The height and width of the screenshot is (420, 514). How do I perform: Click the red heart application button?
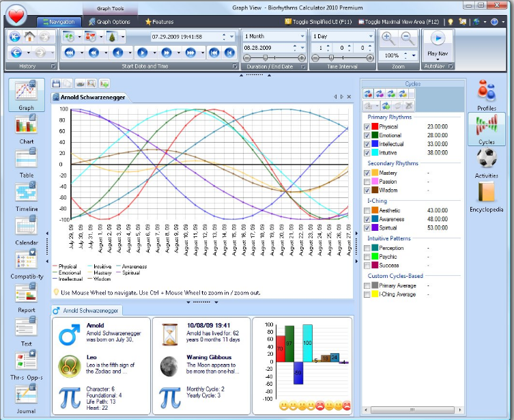coord(16,15)
